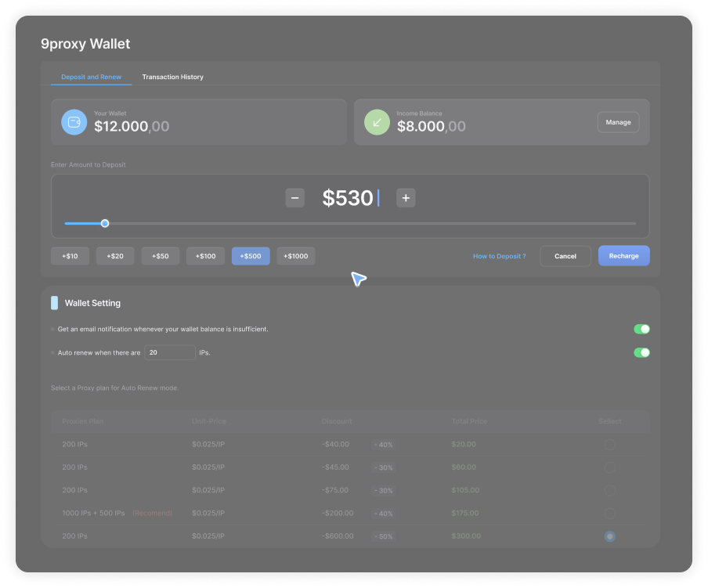The image size is (708, 588).
Task: Disable the insufficient balance email notification toggle
Action: (641, 329)
